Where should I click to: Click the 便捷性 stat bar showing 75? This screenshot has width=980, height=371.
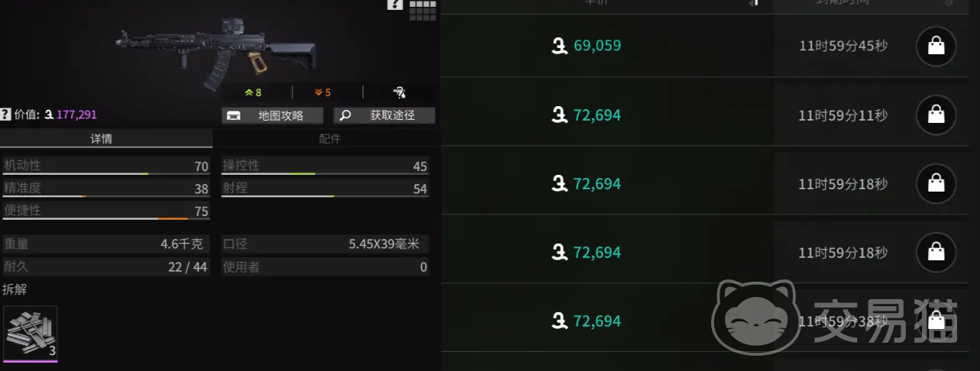point(106,211)
